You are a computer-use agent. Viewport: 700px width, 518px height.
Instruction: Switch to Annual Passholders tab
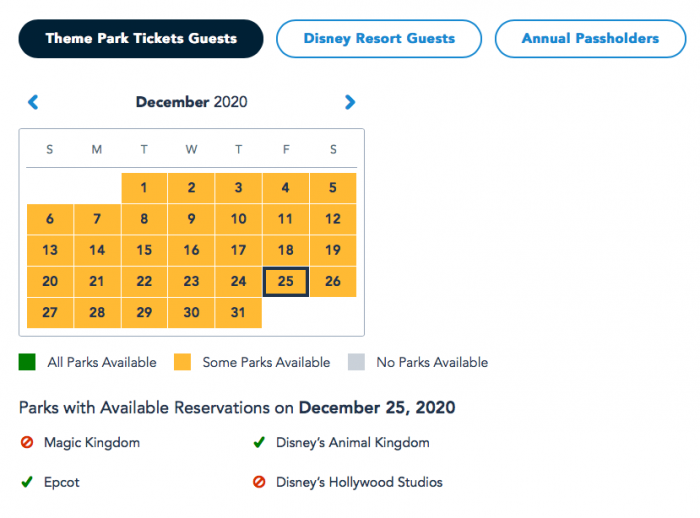click(x=590, y=39)
